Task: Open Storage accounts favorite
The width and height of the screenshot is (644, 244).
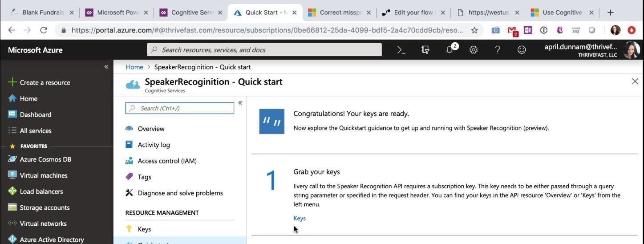Action: tap(39, 207)
